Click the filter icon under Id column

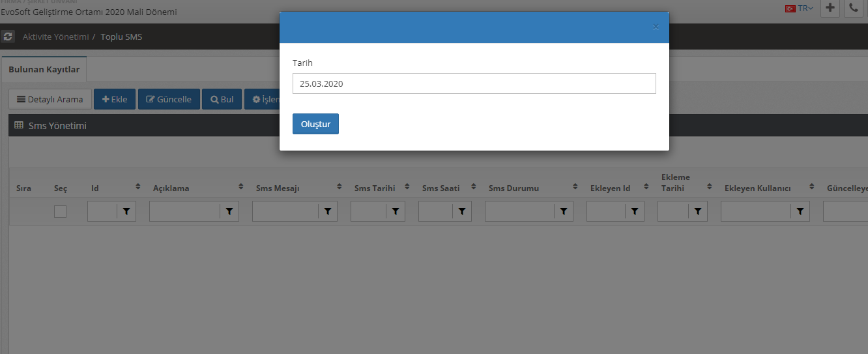126,211
